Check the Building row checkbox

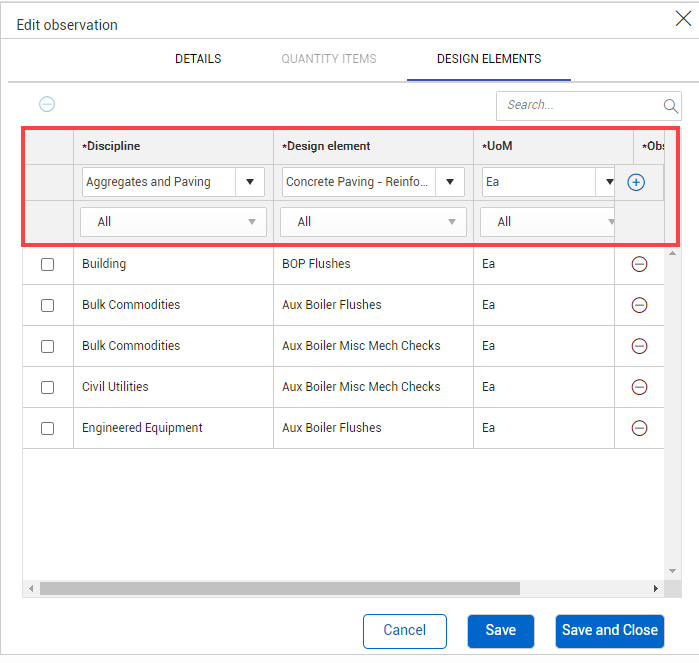(x=47, y=265)
